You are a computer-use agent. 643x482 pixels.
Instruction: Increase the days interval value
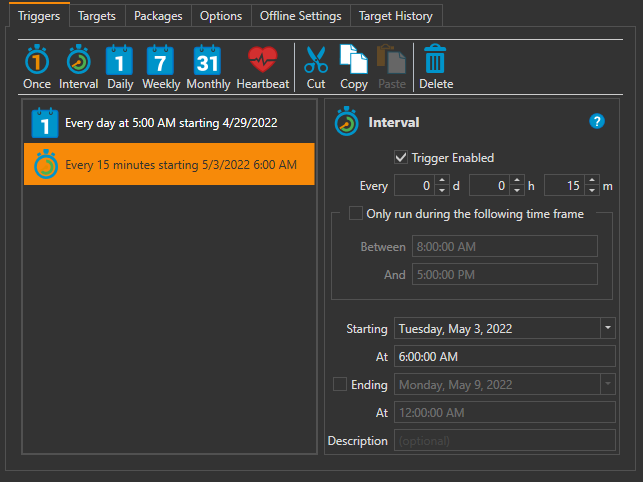click(442, 180)
